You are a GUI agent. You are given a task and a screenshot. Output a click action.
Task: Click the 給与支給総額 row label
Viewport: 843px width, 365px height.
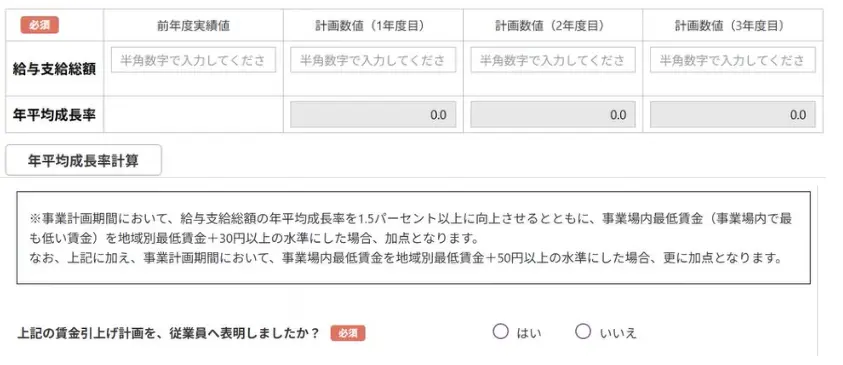point(54,69)
